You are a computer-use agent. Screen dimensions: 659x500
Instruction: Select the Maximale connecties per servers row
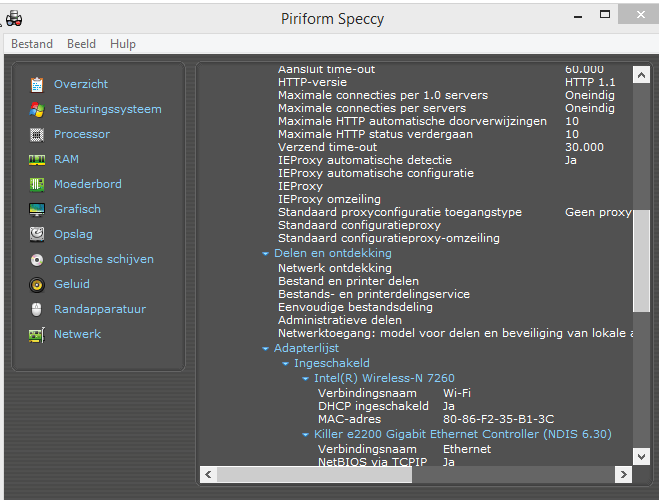point(446,108)
